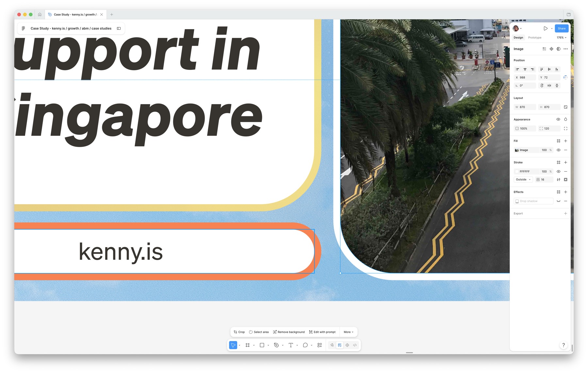
Task: Toggle individual stroke sides setting
Action: tap(566, 179)
